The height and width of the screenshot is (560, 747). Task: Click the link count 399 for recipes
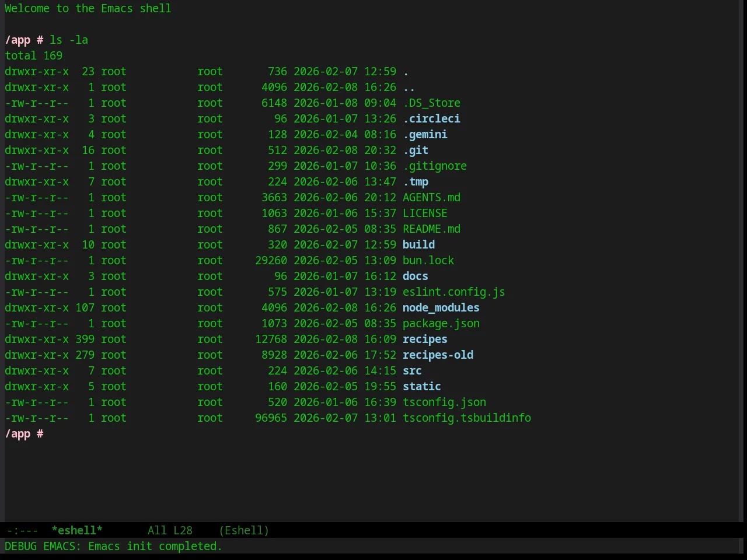(85, 339)
